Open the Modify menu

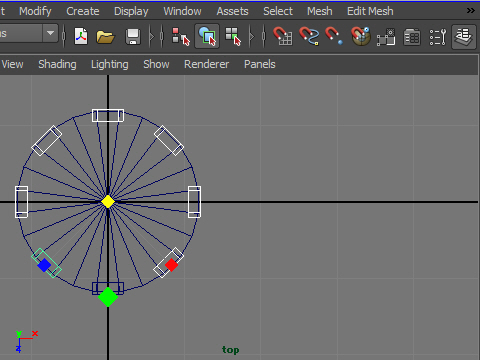pyautogui.click(x=35, y=11)
